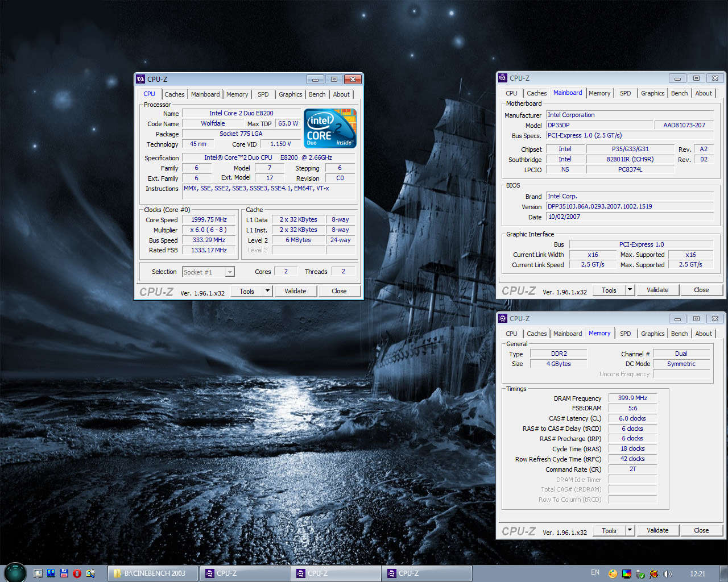Click Validate in the CPU window
Image resolution: width=728 pixels, height=582 pixels.
tap(295, 291)
